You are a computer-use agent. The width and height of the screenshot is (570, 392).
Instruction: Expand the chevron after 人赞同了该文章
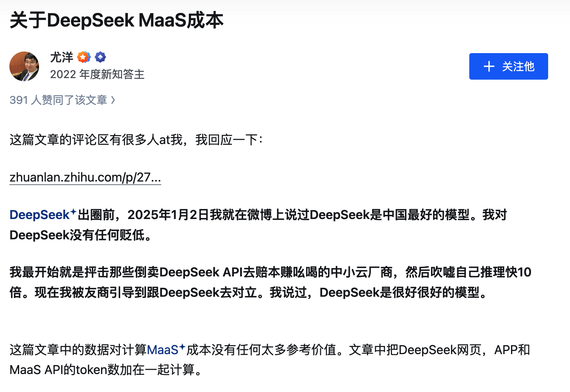113,100
